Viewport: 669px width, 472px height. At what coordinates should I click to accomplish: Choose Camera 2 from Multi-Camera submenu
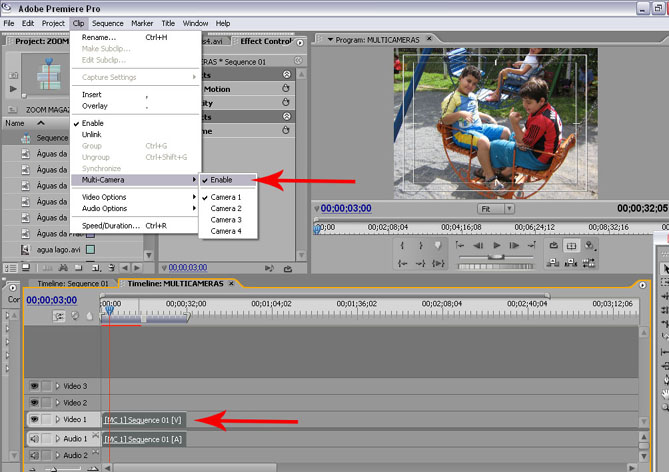(x=226, y=209)
